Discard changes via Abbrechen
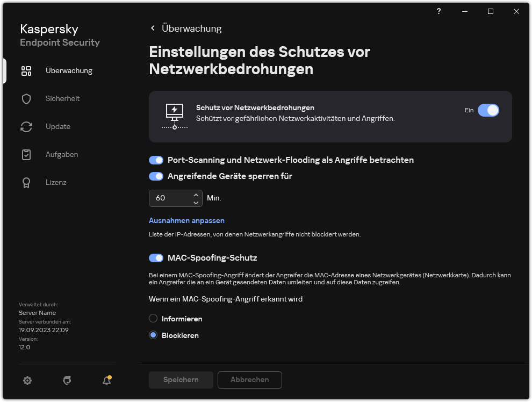The height and width of the screenshot is (402, 532). tap(249, 380)
